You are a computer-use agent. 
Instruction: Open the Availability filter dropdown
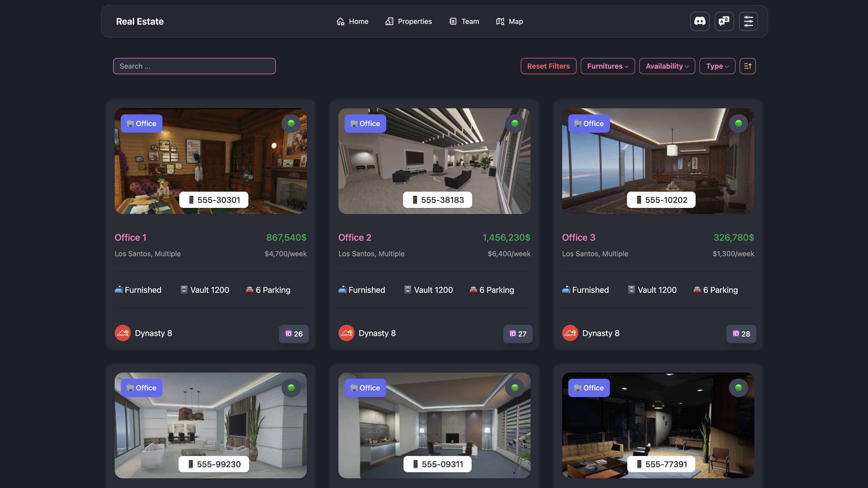click(x=667, y=66)
